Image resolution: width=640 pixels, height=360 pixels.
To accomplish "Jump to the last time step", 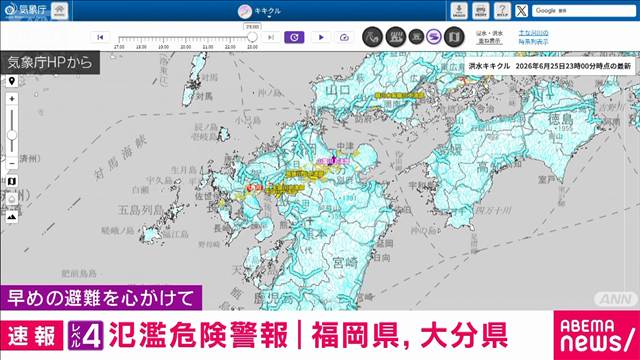I will point(271,37).
